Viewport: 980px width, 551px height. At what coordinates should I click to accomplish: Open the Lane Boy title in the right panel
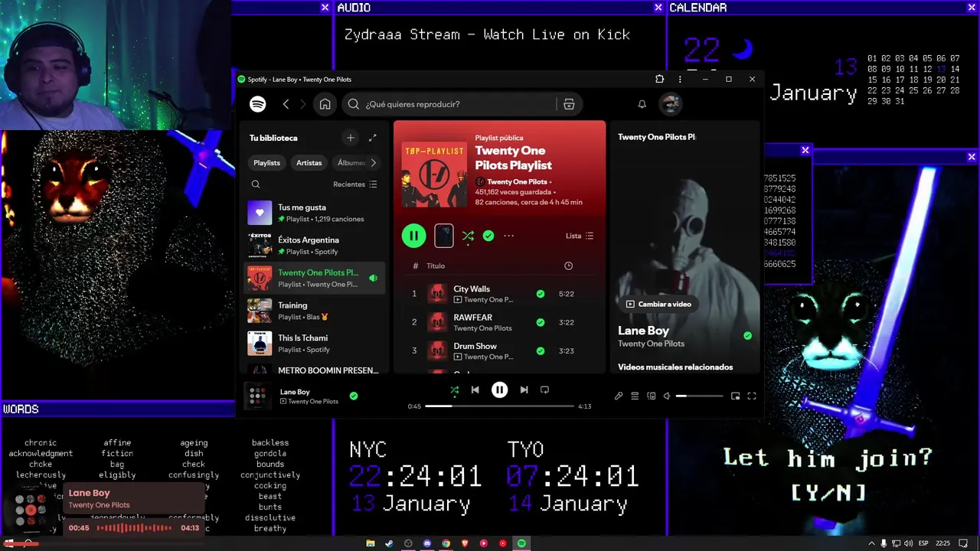[644, 331]
